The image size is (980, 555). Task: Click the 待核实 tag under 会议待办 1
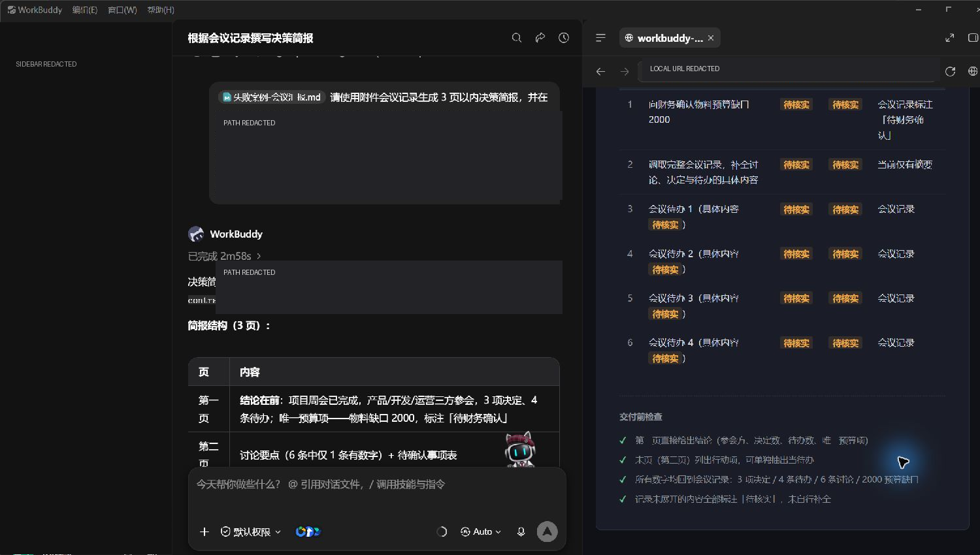click(x=665, y=225)
